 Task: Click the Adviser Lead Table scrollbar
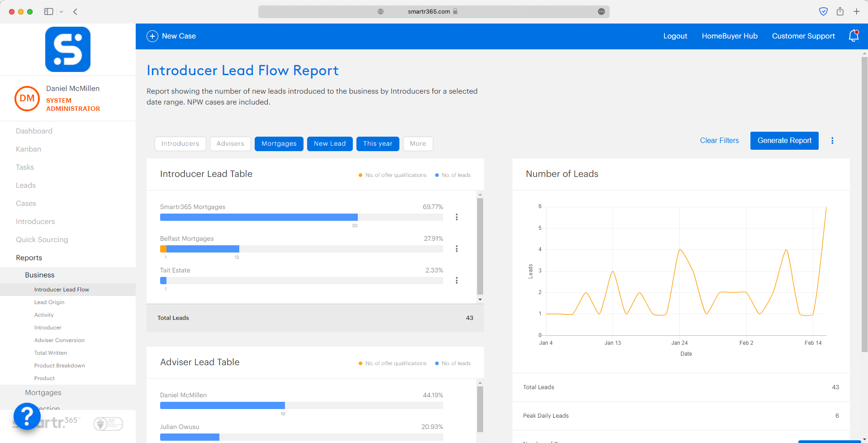pyautogui.click(x=480, y=410)
